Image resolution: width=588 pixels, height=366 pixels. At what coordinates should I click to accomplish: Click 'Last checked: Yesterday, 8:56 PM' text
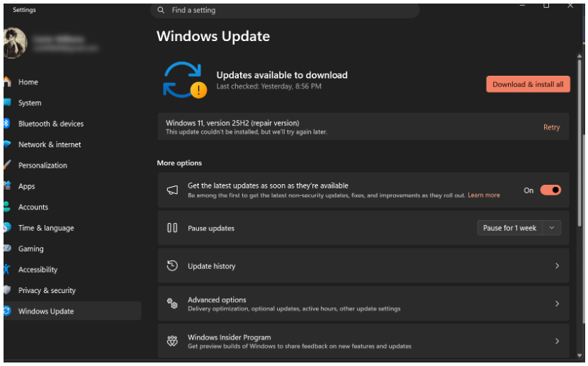[x=268, y=86]
